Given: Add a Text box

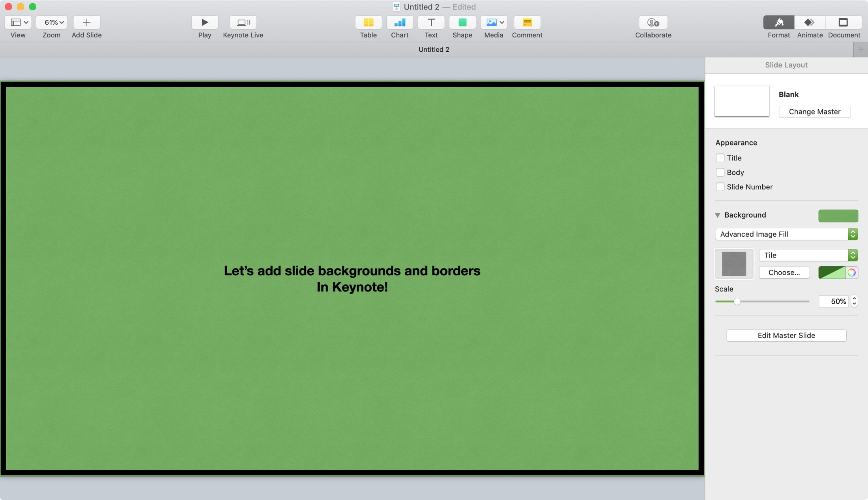Looking at the screenshot, I should [431, 22].
